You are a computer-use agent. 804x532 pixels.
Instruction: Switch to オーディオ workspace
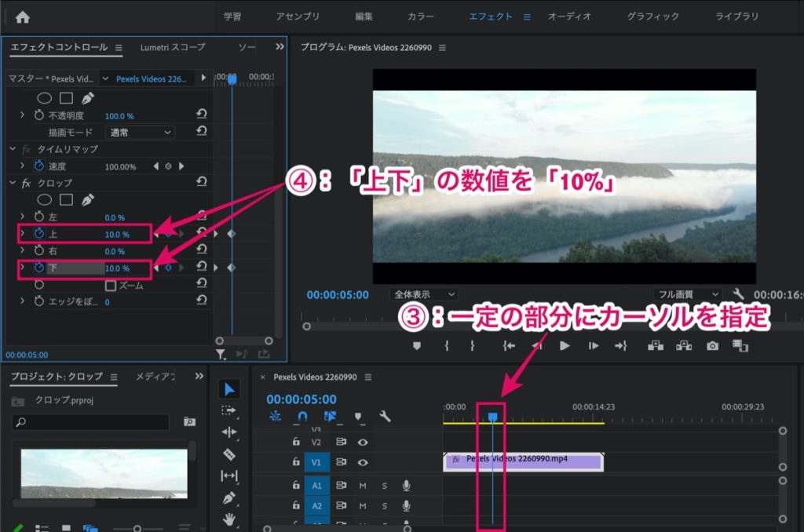tap(569, 16)
